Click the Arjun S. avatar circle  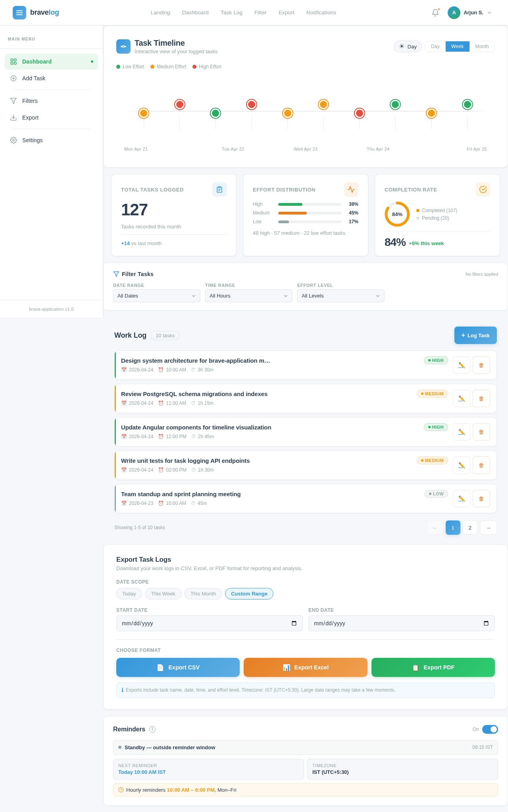pos(454,13)
